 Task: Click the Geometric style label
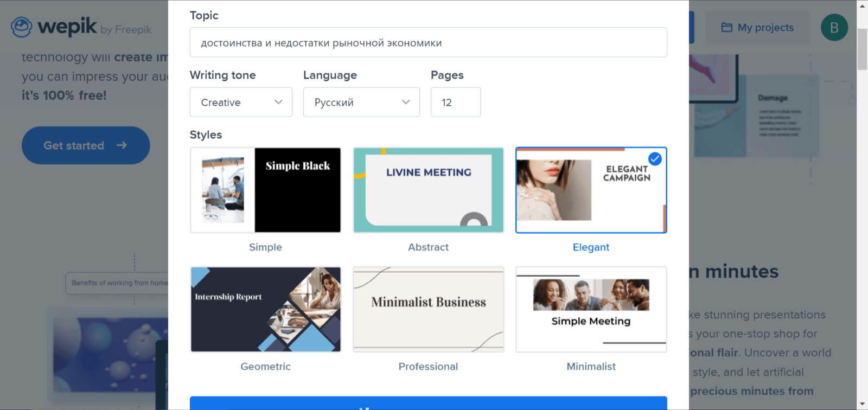tap(265, 367)
